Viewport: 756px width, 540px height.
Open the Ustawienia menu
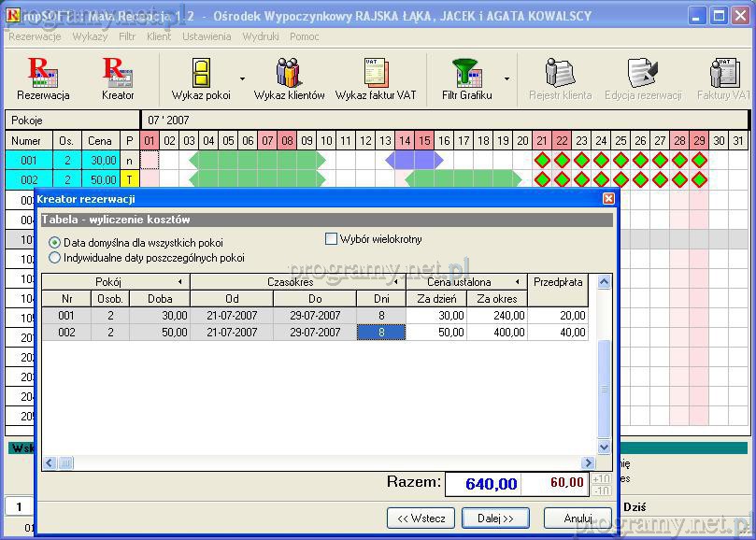pyautogui.click(x=207, y=36)
